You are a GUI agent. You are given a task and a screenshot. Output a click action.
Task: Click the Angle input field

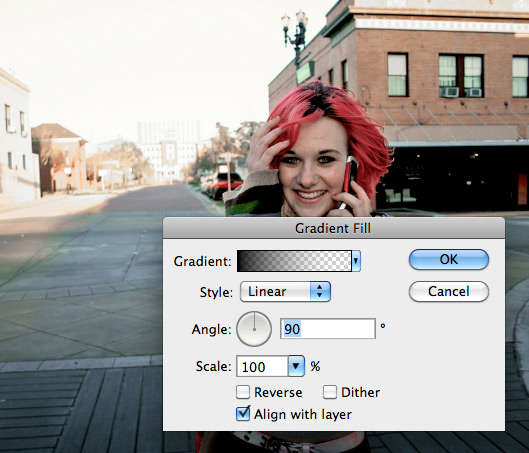tap(328, 329)
